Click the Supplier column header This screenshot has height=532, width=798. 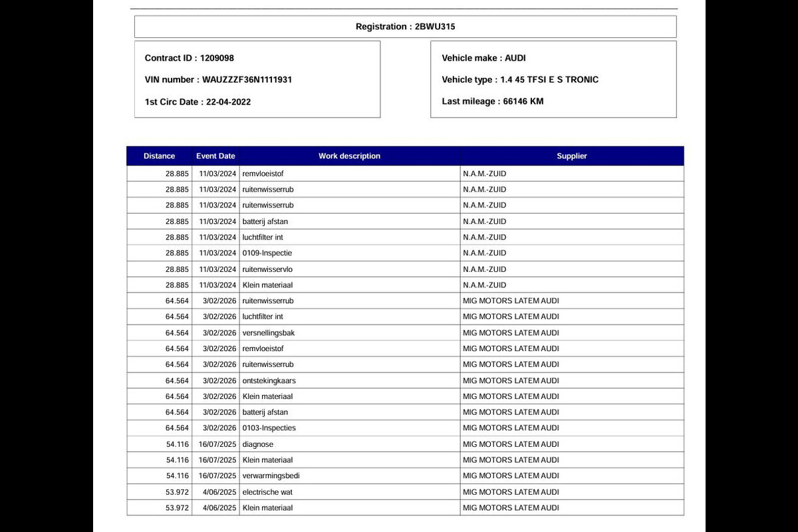572,156
